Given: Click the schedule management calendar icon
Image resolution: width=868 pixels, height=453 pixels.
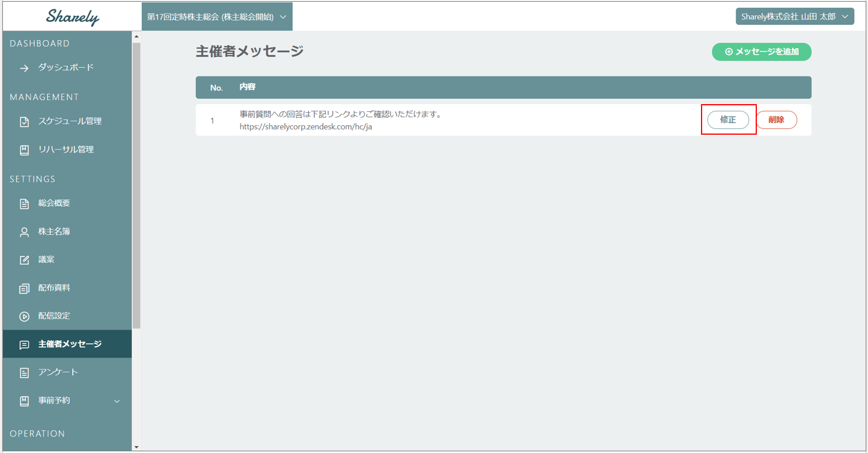Looking at the screenshot, I should pos(24,122).
